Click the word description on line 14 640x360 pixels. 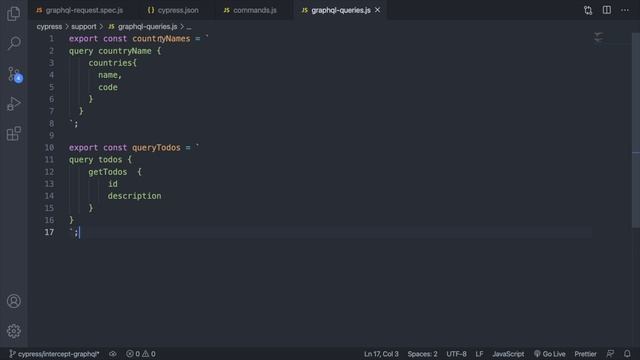pyautogui.click(x=135, y=196)
